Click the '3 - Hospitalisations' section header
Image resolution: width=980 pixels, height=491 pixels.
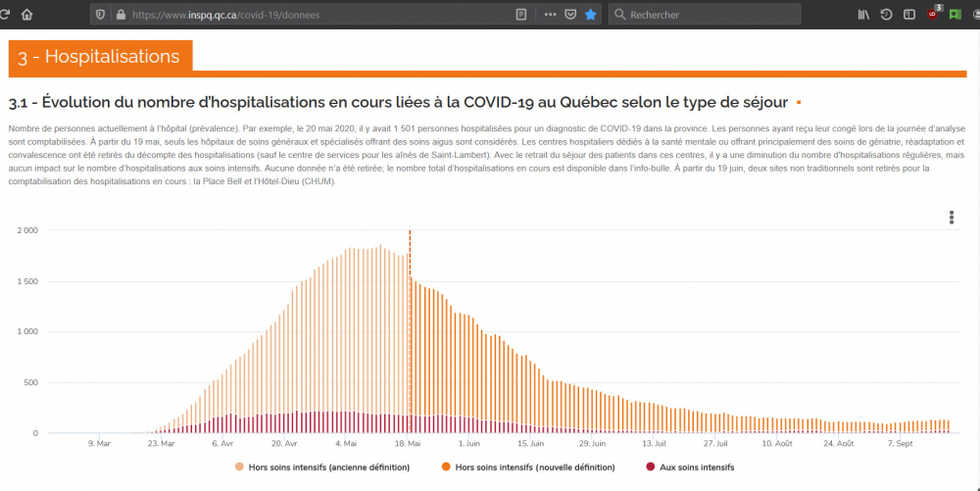[100, 57]
